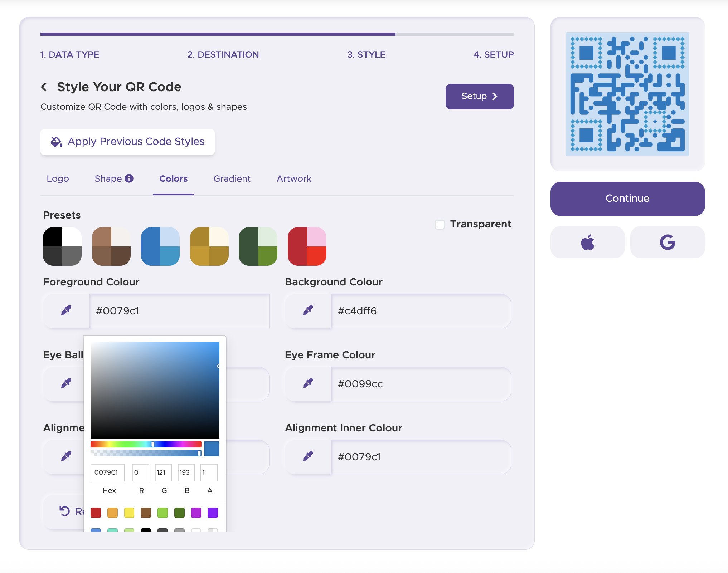Click the Background Colour eyedropper icon
This screenshot has height=573, width=728.
(x=308, y=310)
